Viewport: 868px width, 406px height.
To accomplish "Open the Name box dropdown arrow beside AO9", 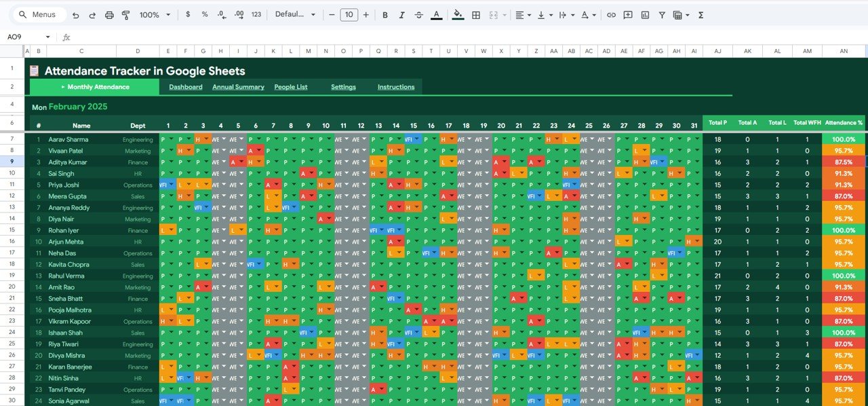I will click(x=47, y=37).
